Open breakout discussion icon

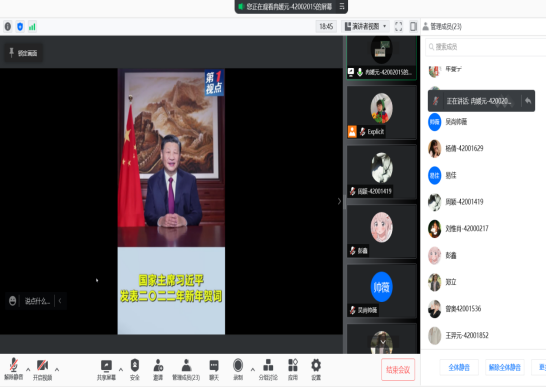coord(268,370)
